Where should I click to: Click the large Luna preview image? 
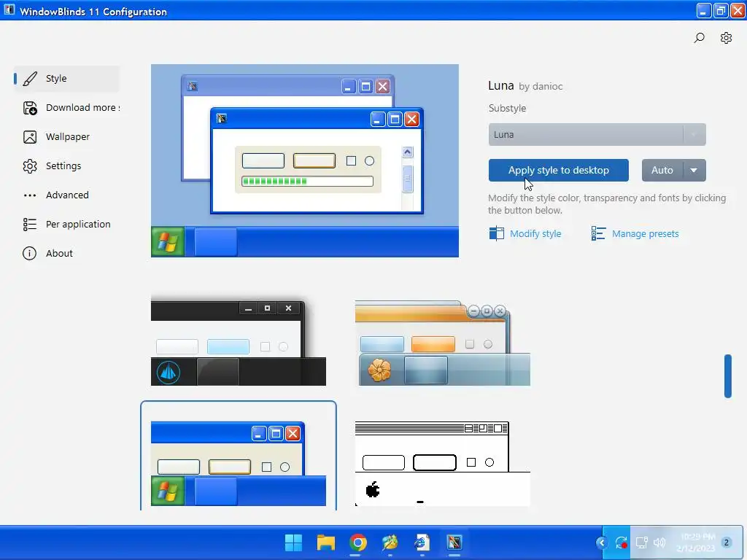click(x=305, y=161)
